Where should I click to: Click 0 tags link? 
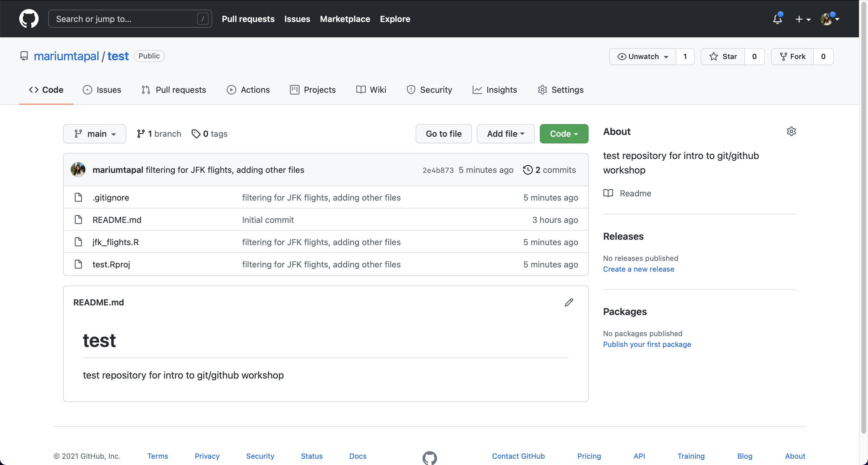tap(209, 134)
